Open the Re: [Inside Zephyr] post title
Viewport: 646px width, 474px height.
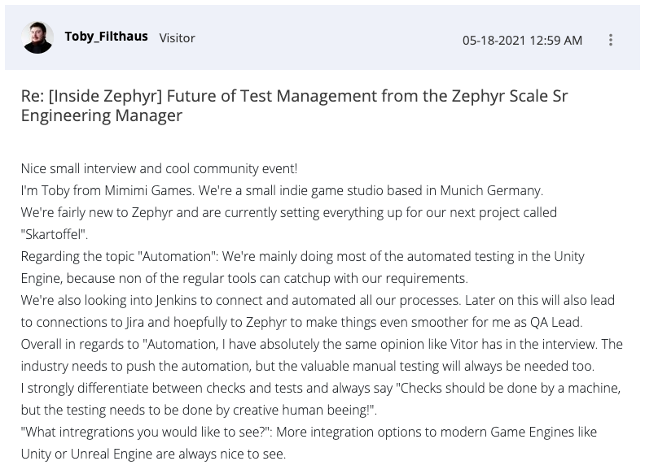pyautogui.click(x=294, y=105)
